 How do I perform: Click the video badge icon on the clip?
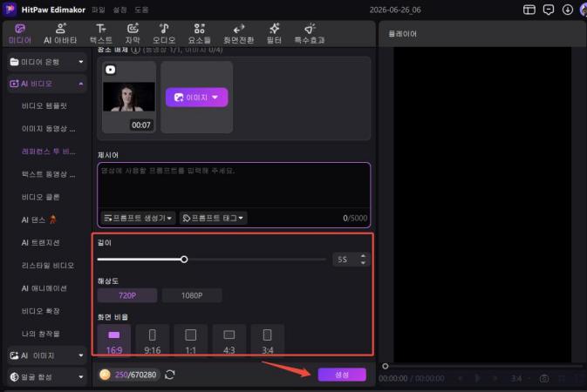point(111,70)
